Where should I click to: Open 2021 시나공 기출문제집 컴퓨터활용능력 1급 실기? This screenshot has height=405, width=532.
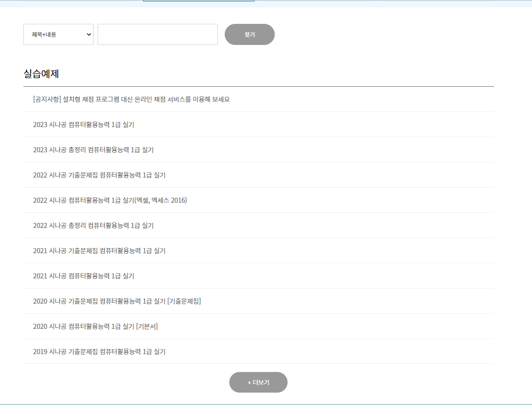[99, 251]
